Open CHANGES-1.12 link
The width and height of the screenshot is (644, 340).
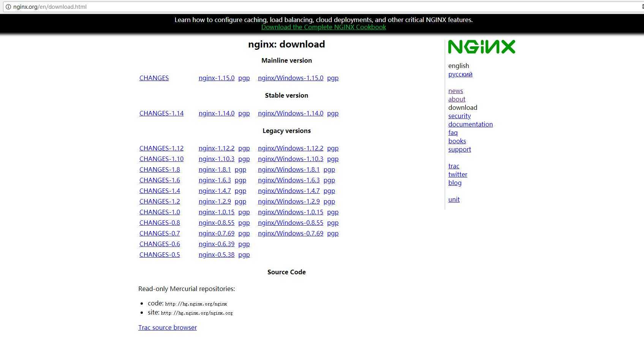(161, 148)
